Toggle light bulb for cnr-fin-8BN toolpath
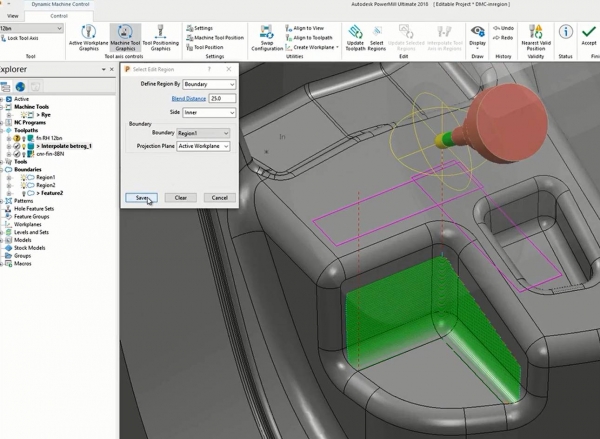This screenshot has width=600, height=439. coord(24,154)
